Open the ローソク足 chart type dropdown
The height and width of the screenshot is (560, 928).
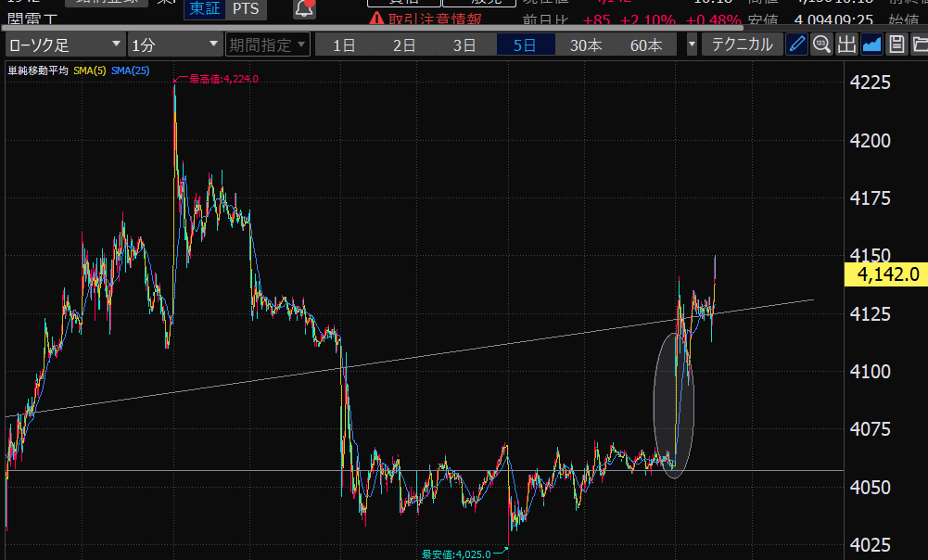(65, 45)
